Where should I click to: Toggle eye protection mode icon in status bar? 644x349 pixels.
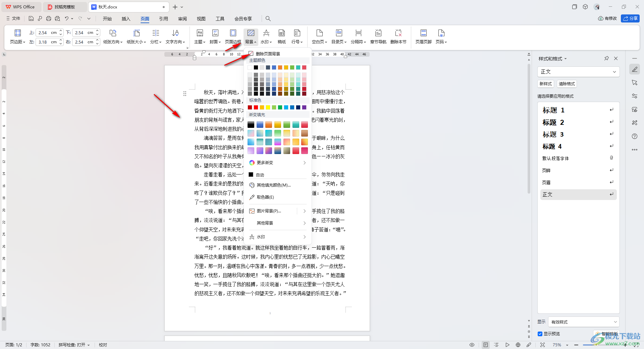(472, 345)
